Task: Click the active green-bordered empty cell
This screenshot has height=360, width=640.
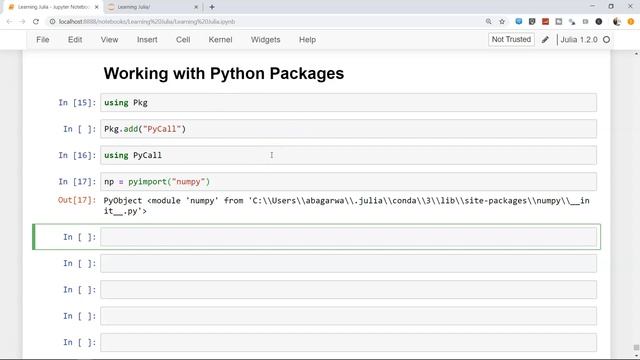Action: (x=349, y=237)
